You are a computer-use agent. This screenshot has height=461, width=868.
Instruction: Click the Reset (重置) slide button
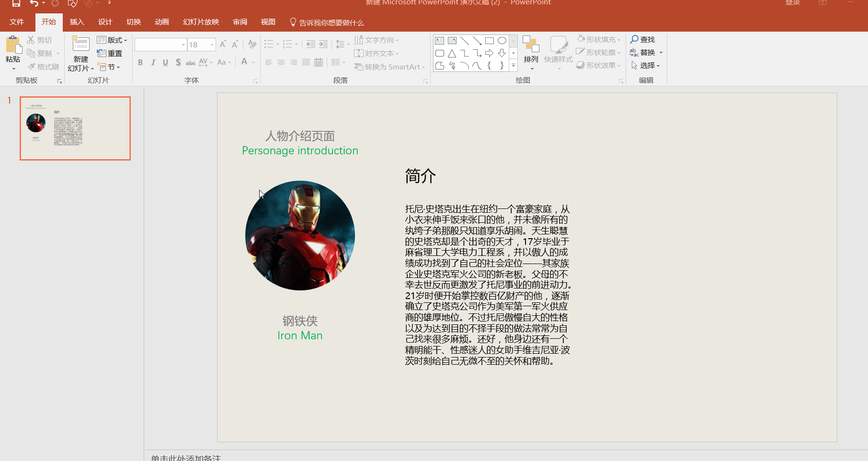[x=109, y=53]
